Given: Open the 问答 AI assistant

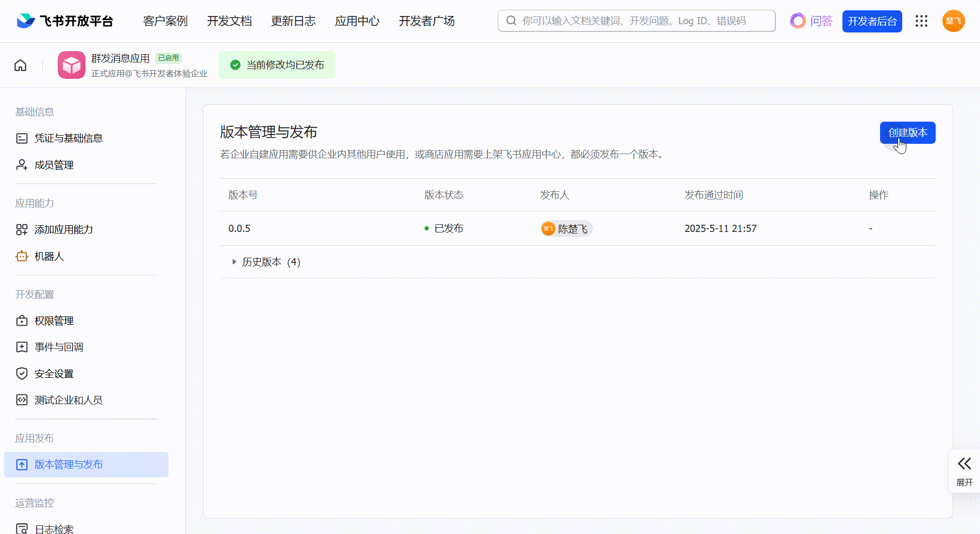Looking at the screenshot, I should point(812,21).
